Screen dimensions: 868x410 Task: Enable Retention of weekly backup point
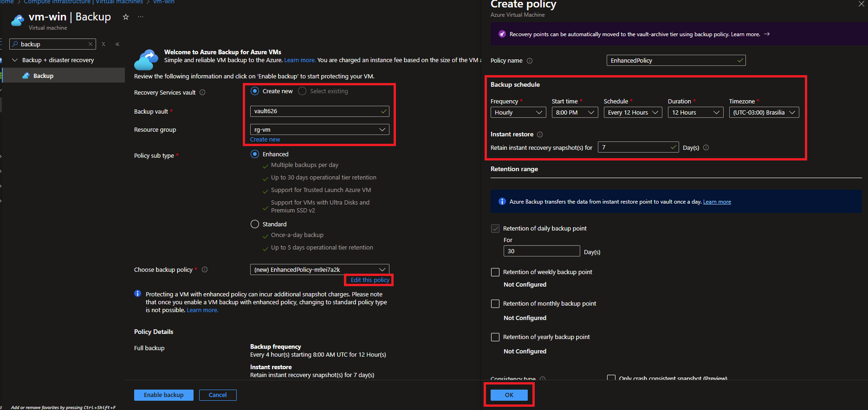click(495, 272)
